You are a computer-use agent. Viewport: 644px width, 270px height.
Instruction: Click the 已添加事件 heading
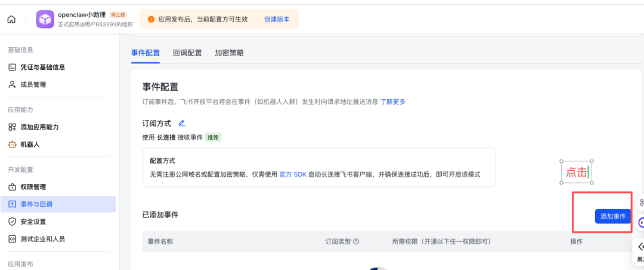pos(160,214)
